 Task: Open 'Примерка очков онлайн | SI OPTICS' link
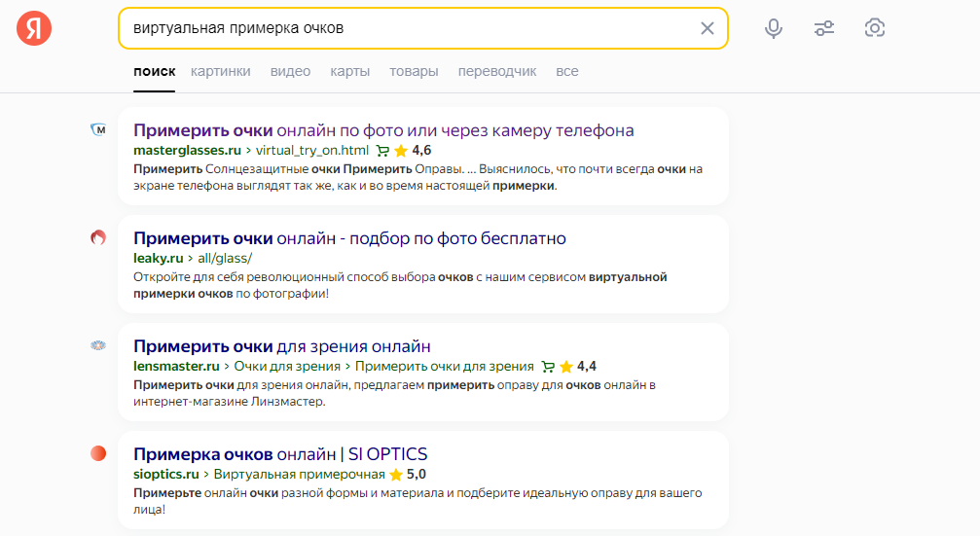pyautogui.click(x=280, y=454)
